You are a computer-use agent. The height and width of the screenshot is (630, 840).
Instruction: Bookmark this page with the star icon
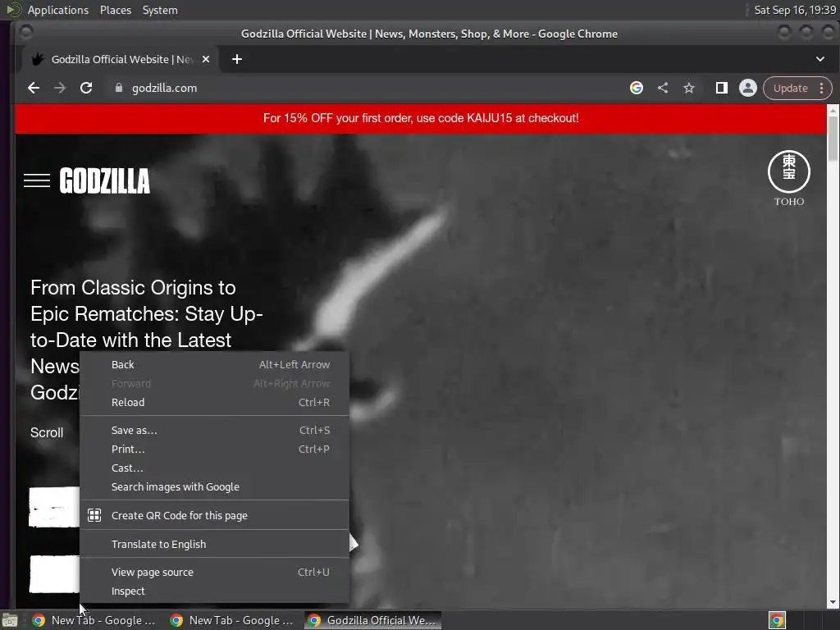[x=689, y=88]
